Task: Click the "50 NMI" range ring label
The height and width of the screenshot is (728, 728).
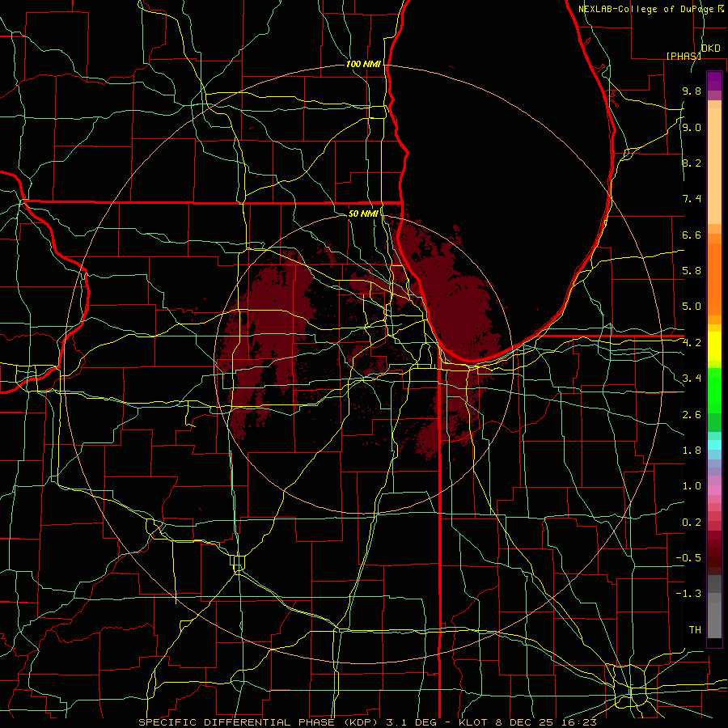Action: click(x=363, y=214)
